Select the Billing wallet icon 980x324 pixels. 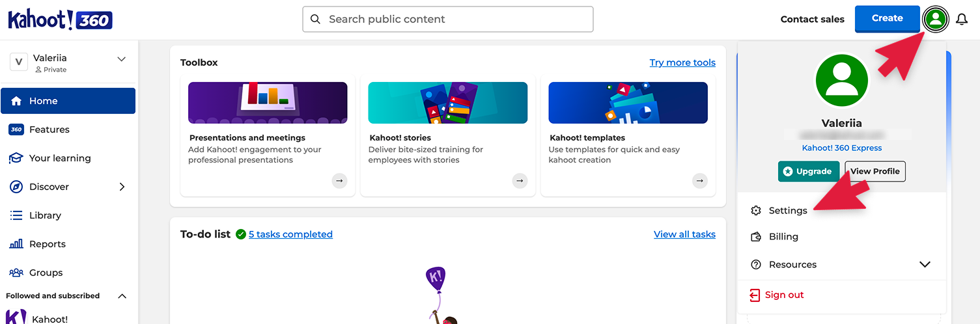coord(755,237)
